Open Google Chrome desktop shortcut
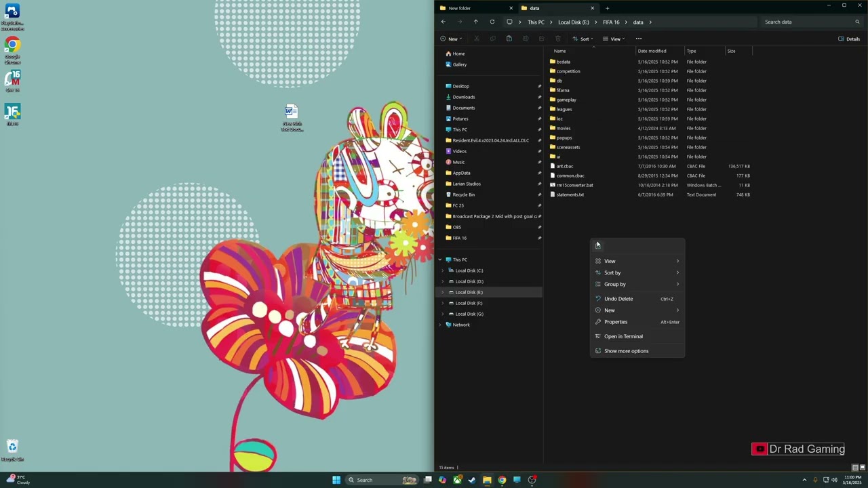This screenshot has height=488, width=868. pos(12,50)
